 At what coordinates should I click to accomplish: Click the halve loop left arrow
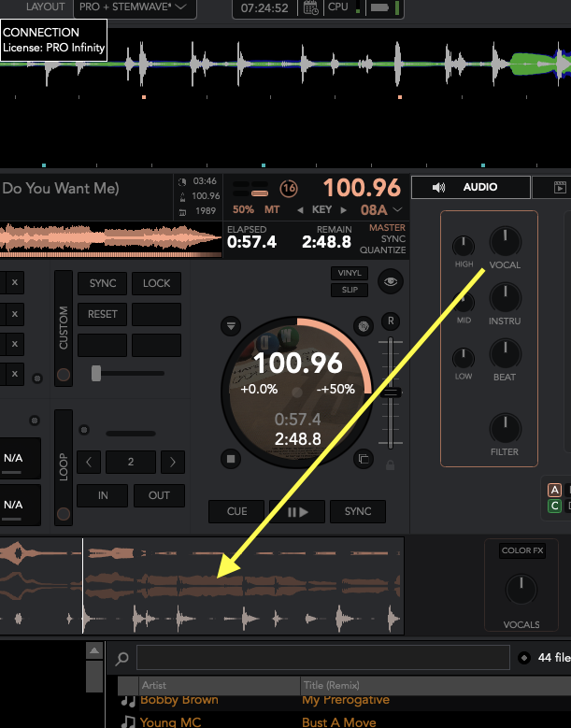[89, 462]
